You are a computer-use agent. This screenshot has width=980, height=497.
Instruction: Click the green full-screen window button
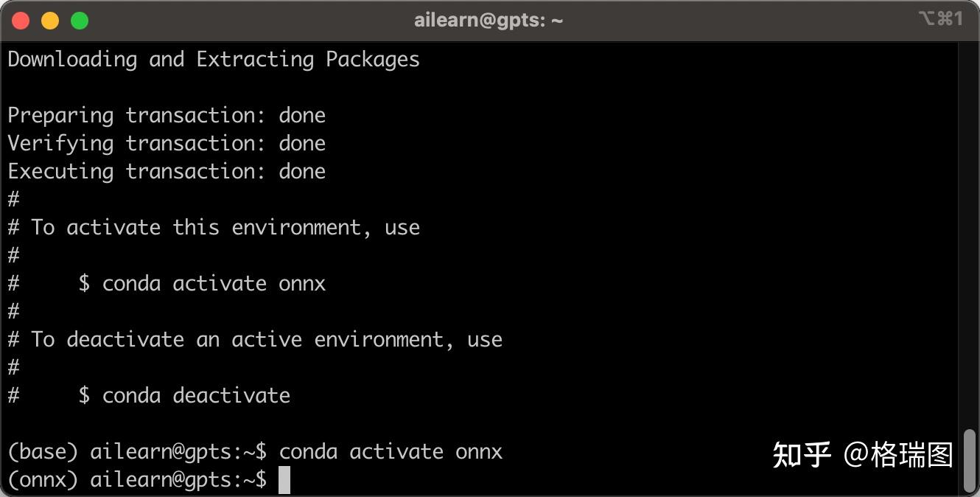[x=80, y=21]
